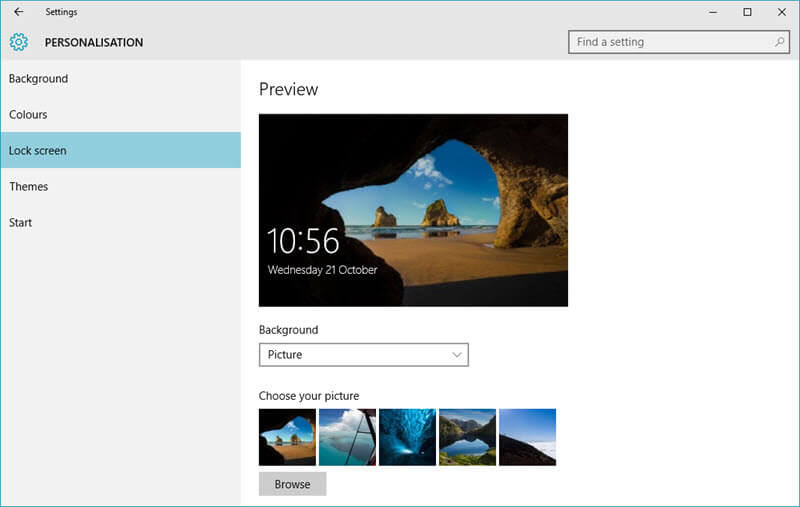
Task: Open the Themes settings page
Action: (x=120, y=187)
